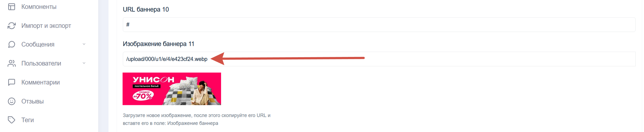Viewport: 644px width, 132px height.
Task: Open the Отзывы section label
Action: pos(32,101)
